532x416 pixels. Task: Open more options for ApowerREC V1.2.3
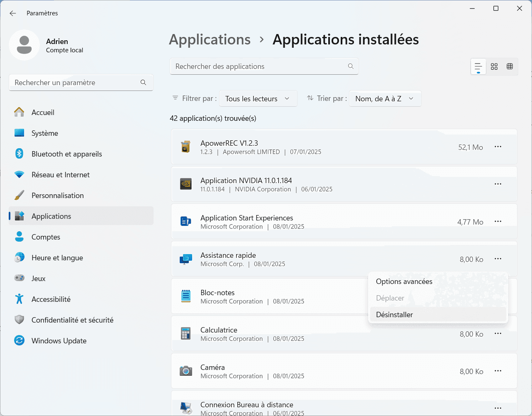498,147
